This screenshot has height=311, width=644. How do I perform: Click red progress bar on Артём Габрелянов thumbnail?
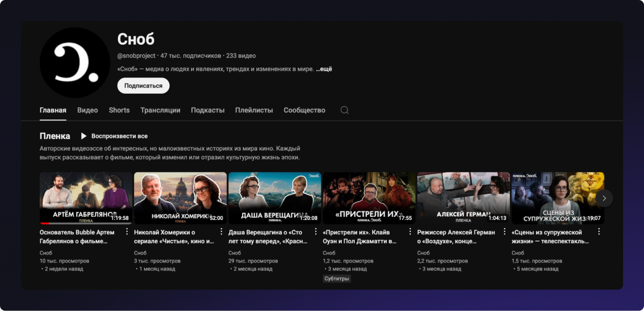(45, 223)
